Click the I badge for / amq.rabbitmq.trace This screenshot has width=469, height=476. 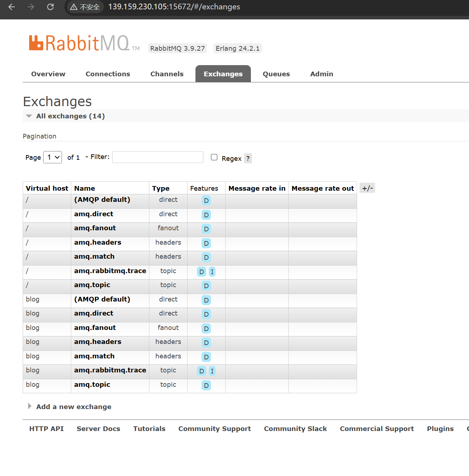tap(212, 272)
